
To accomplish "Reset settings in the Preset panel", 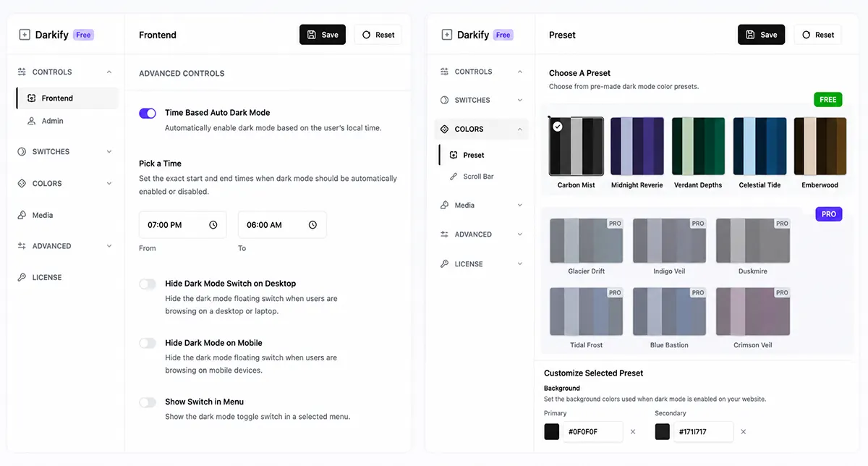I will [818, 35].
